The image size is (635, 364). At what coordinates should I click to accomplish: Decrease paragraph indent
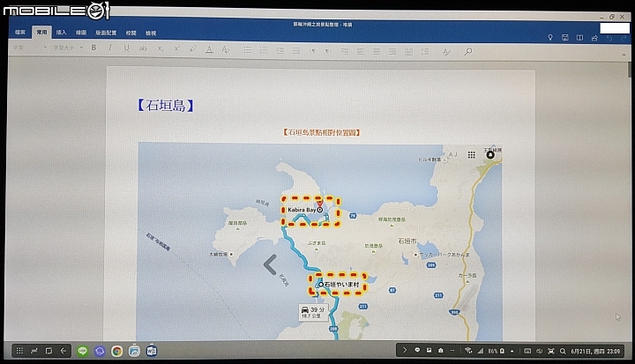pyautogui.click(x=280, y=50)
